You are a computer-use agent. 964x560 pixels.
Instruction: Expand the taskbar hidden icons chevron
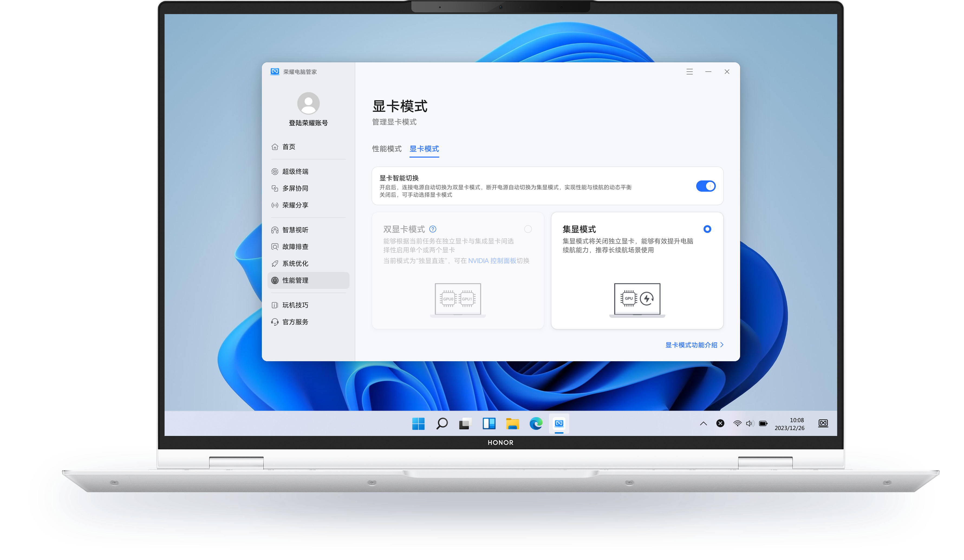click(x=703, y=424)
